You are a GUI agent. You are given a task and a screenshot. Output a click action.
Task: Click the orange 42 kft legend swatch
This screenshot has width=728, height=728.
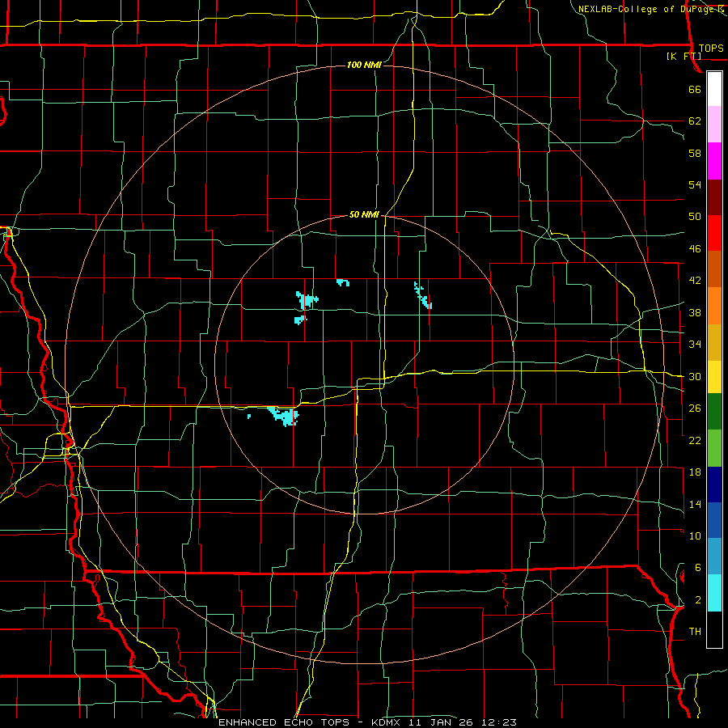point(714,305)
